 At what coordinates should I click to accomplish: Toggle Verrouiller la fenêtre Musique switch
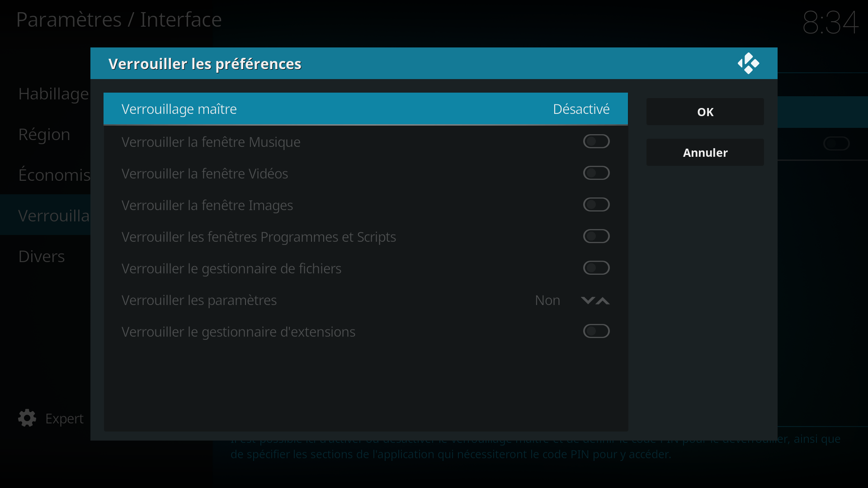pyautogui.click(x=596, y=141)
